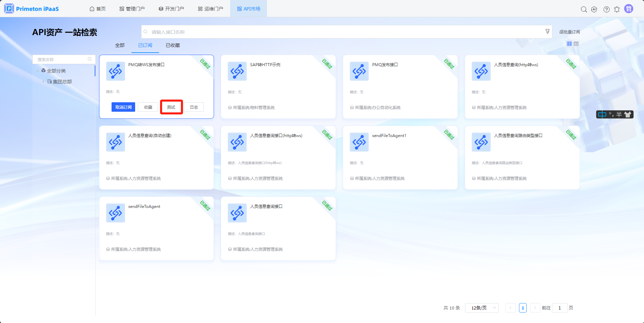The width and height of the screenshot is (644, 323).
Task: Click the 测试 button on PMQ card
Action: [x=171, y=107]
